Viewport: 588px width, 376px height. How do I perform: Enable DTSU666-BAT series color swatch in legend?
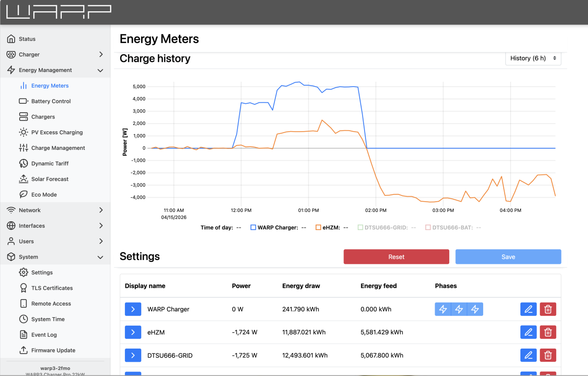coord(428,227)
